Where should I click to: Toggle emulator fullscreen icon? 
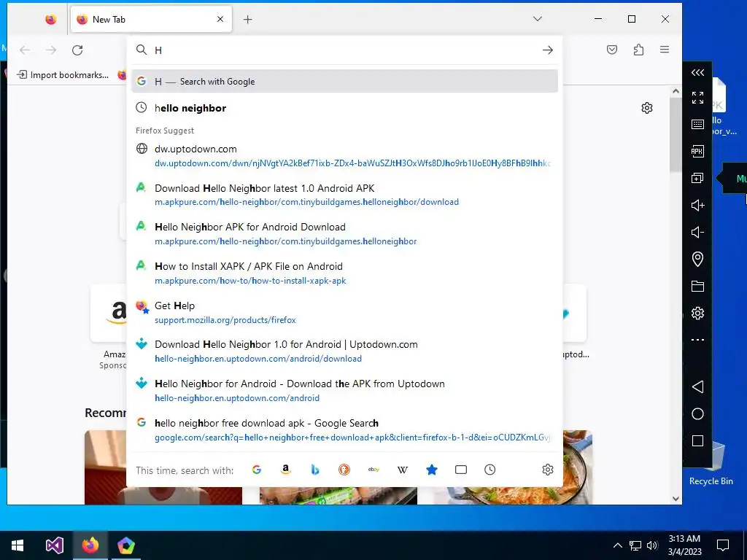pyautogui.click(x=697, y=98)
